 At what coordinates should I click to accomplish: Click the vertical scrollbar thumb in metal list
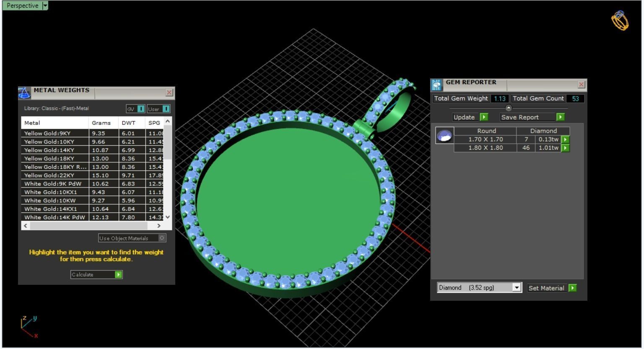pos(168,143)
